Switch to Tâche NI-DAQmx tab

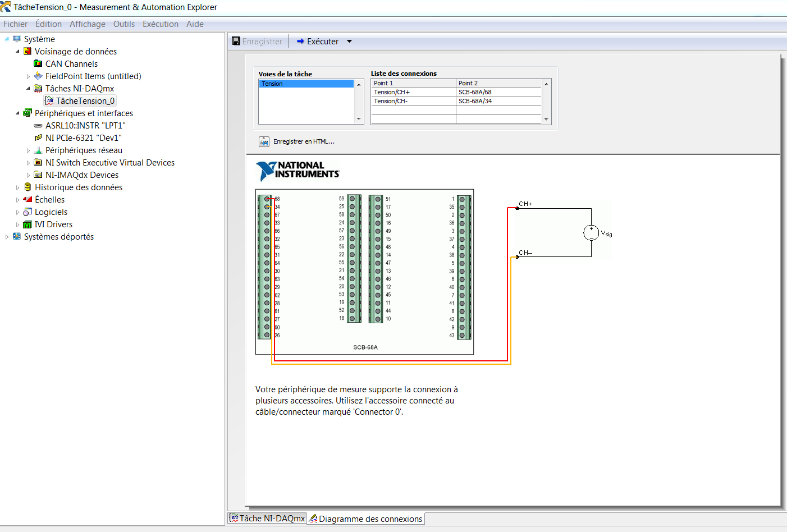(x=267, y=519)
